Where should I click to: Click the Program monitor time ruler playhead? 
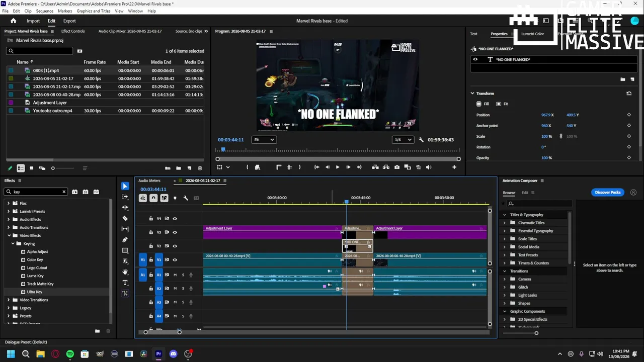coord(223,150)
